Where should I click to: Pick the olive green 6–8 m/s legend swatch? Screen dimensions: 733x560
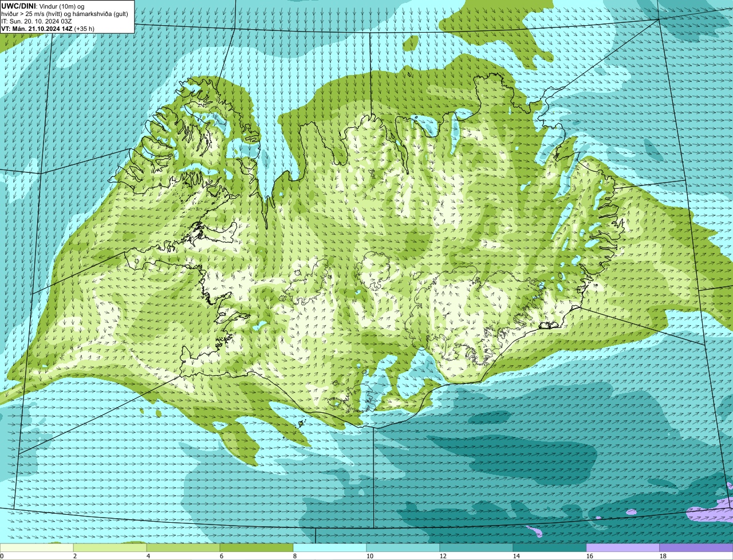257,547
